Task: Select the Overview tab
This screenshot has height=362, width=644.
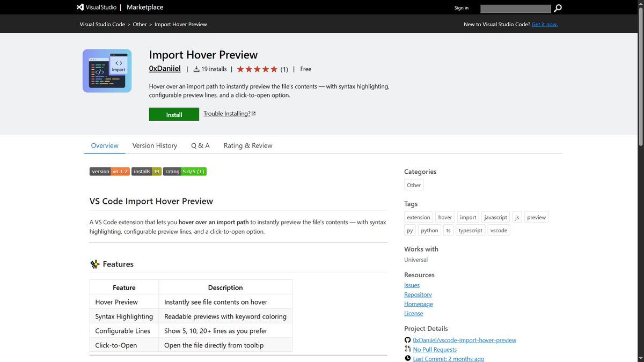Action: point(105,145)
